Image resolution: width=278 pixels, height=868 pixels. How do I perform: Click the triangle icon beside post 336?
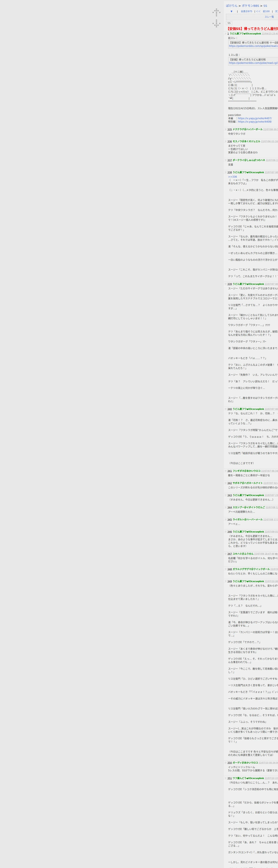(x=226, y=141)
